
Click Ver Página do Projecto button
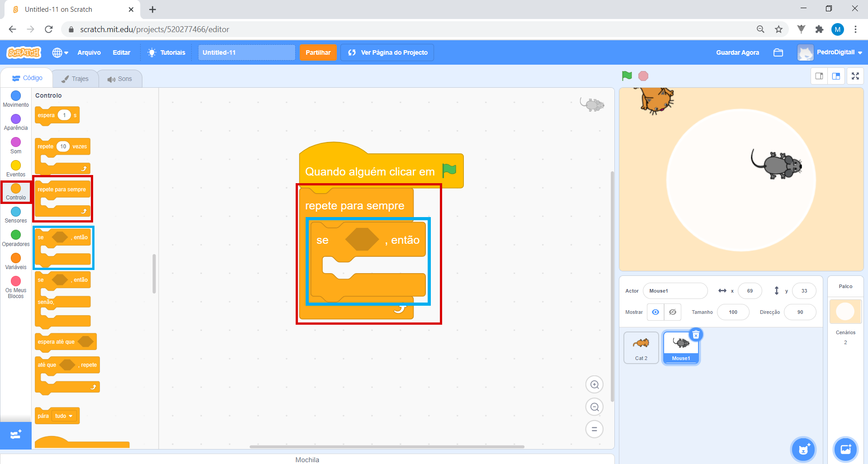pyautogui.click(x=387, y=52)
